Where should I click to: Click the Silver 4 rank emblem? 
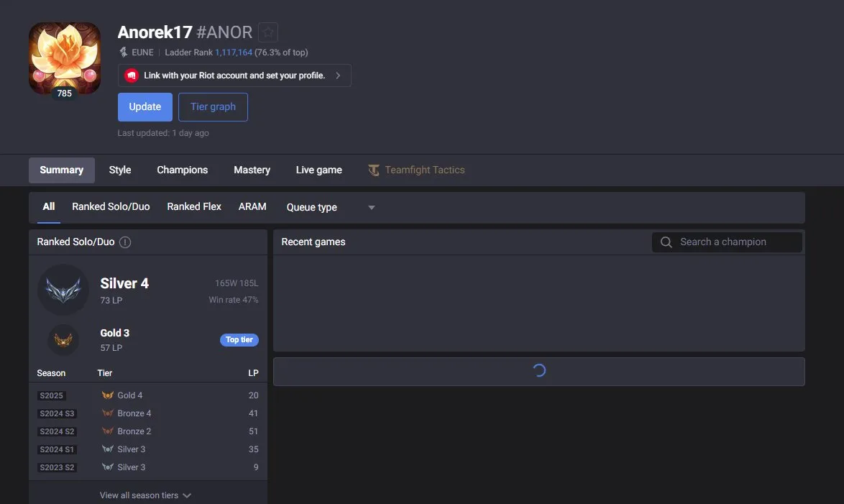click(63, 290)
